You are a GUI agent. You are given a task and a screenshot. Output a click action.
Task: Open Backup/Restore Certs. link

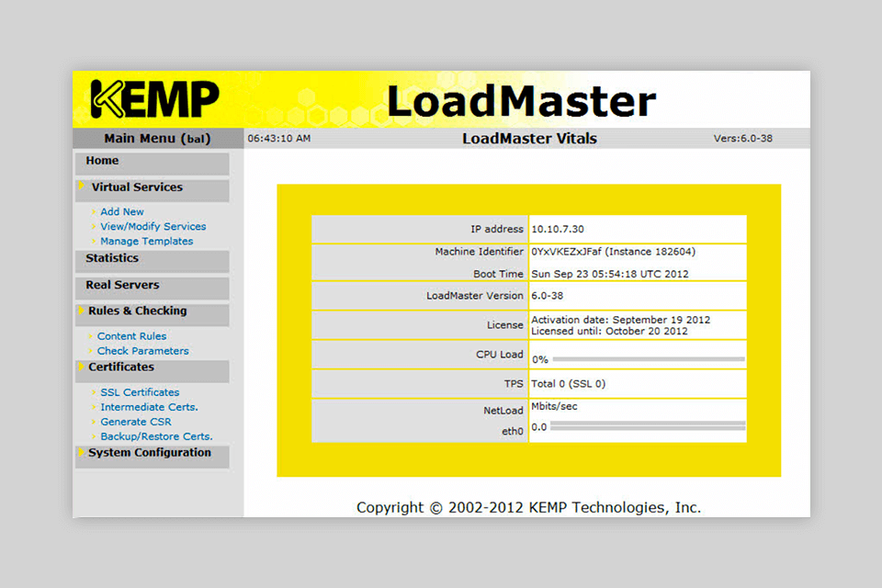point(156,436)
